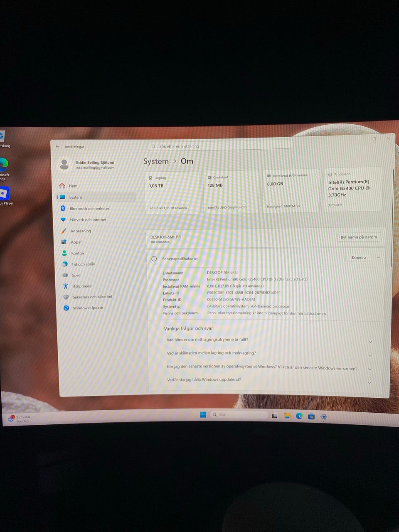Click the Installerat RAM-minne icon in the card
Viewport: 399px width, 532px height.
click(268, 176)
